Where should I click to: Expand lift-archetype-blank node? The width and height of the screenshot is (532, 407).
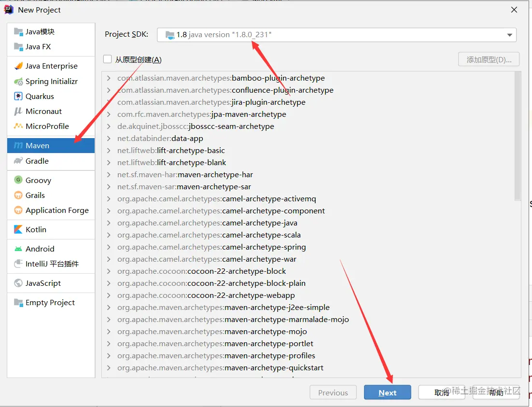[x=109, y=163]
